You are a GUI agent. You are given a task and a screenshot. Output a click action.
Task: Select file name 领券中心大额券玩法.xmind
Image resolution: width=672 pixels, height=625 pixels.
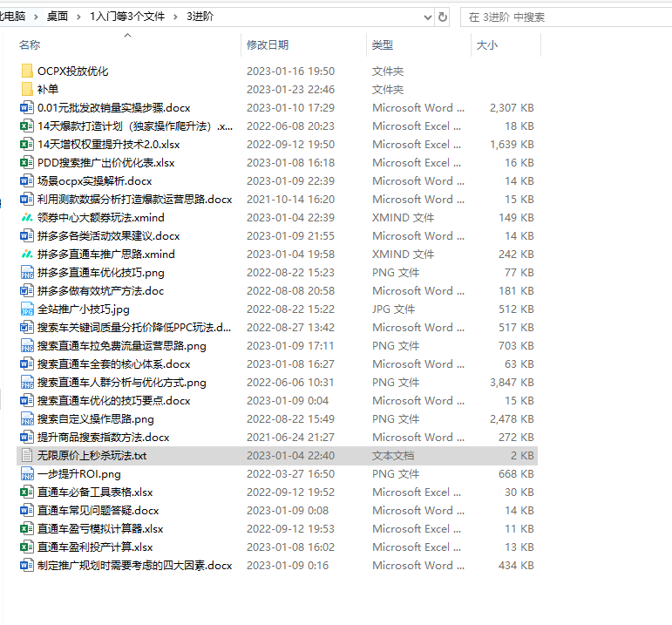pyautogui.click(x=101, y=218)
